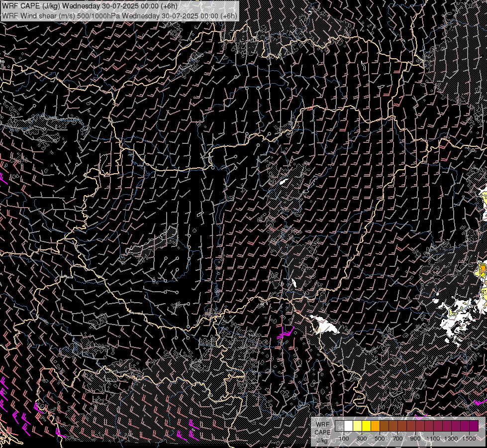Click the 1500 legend tick label
Viewport: 487px width, 448px height.
[469, 439]
